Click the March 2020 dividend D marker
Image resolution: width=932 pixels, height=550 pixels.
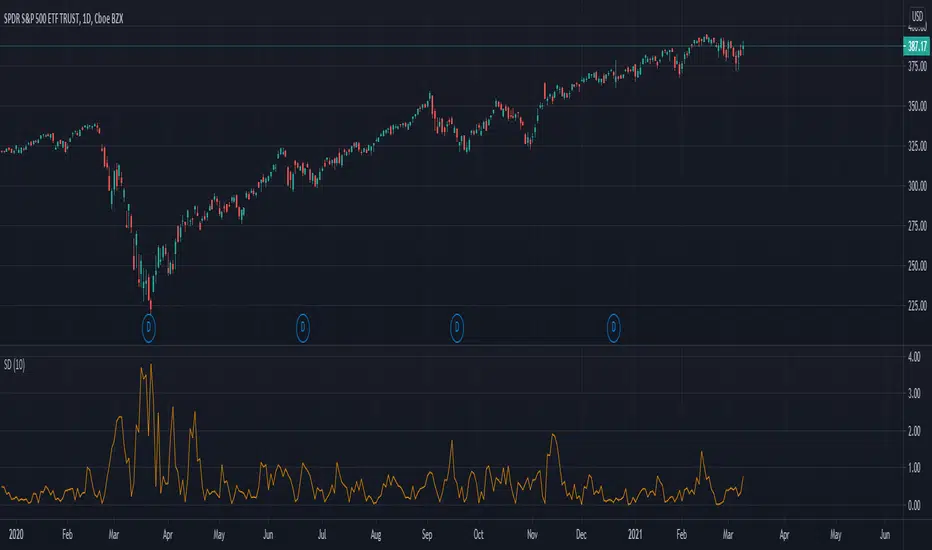click(149, 328)
